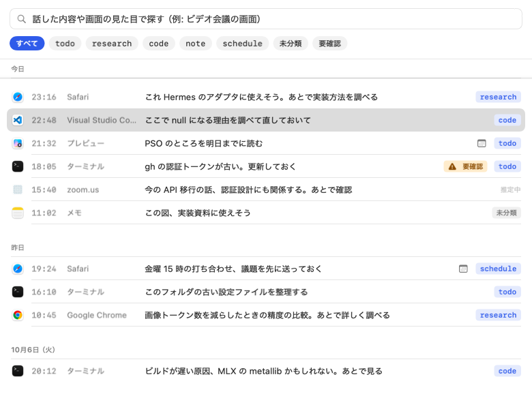Image resolution: width=532 pixels, height=409 pixels.
Task: Filter by the todo chip
Action: (65, 44)
